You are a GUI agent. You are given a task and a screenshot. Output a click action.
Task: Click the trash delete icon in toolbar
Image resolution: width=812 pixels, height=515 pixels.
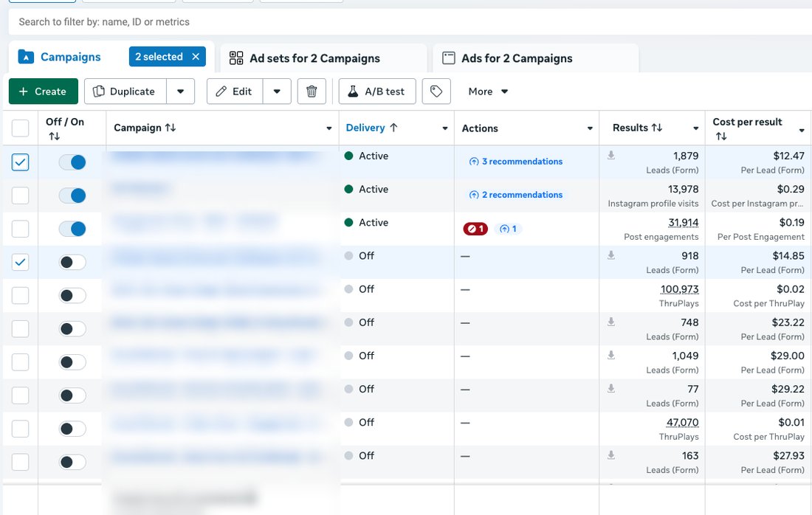tap(312, 91)
